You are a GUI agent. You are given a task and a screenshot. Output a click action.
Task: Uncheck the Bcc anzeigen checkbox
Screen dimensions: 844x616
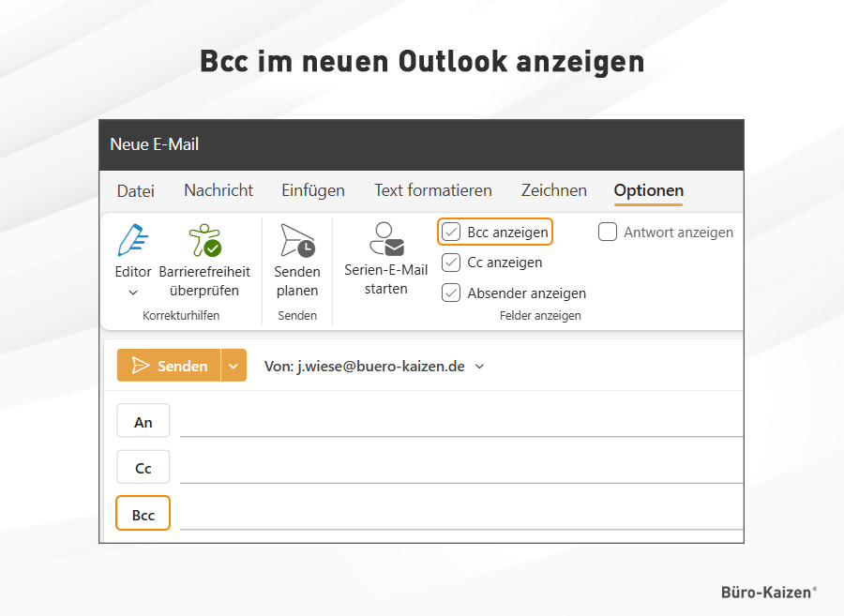click(451, 232)
